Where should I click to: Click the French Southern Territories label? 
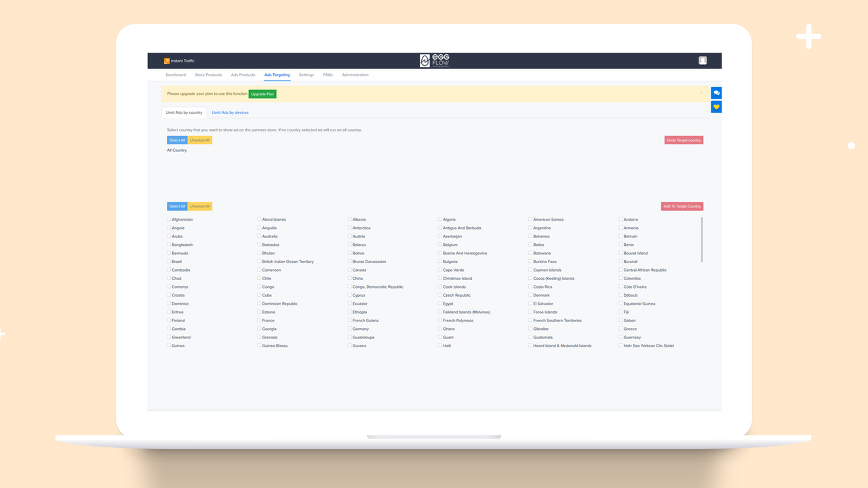[557, 321]
